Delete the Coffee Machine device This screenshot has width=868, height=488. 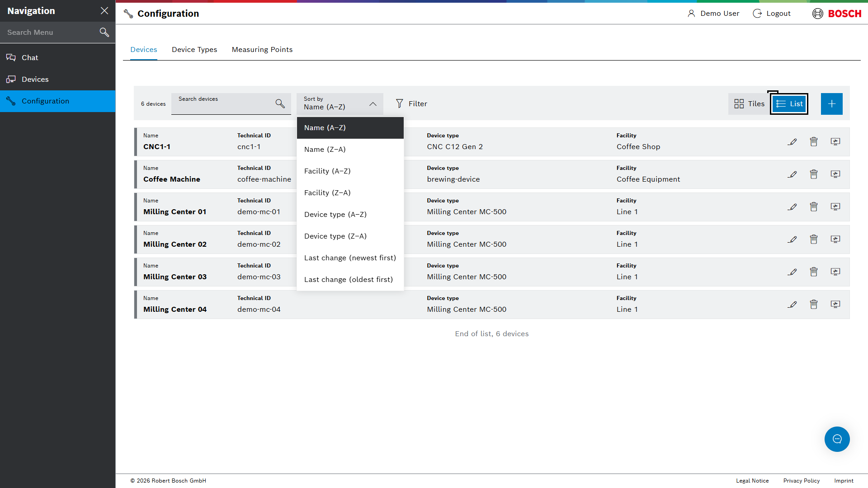pyautogui.click(x=814, y=174)
